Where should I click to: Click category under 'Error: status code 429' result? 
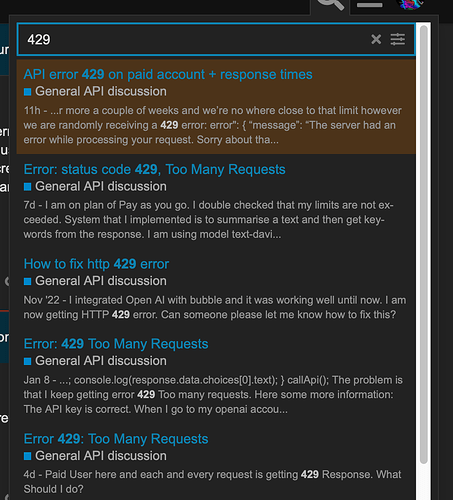coord(95,186)
